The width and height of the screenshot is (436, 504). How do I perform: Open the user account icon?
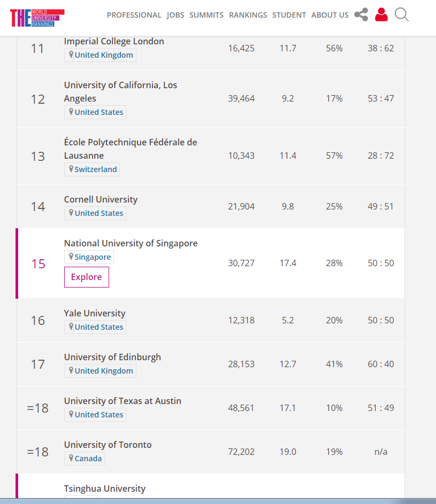coord(381,14)
